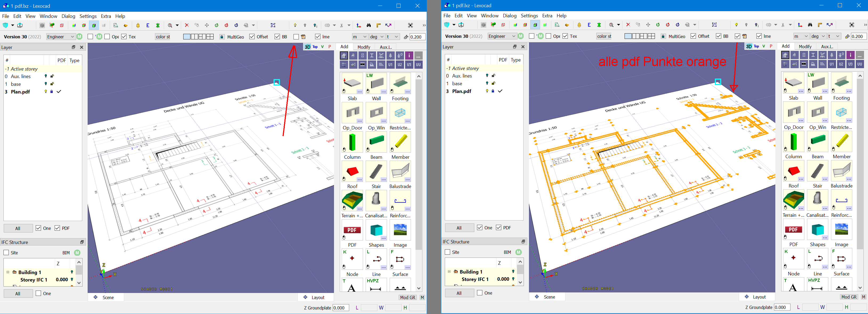Pick the Member element in right window

pyautogui.click(x=841, y=141)
